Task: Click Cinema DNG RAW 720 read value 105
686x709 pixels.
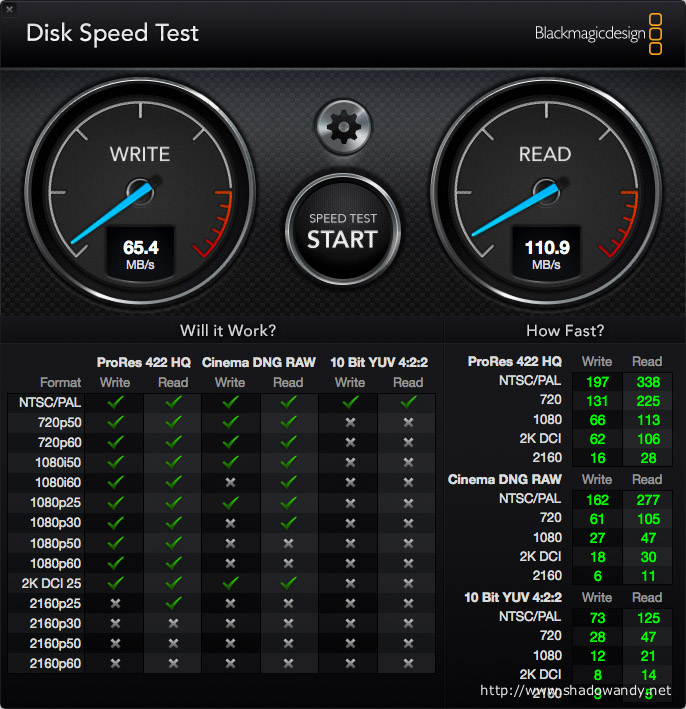Action: click(x=648, y=519)
